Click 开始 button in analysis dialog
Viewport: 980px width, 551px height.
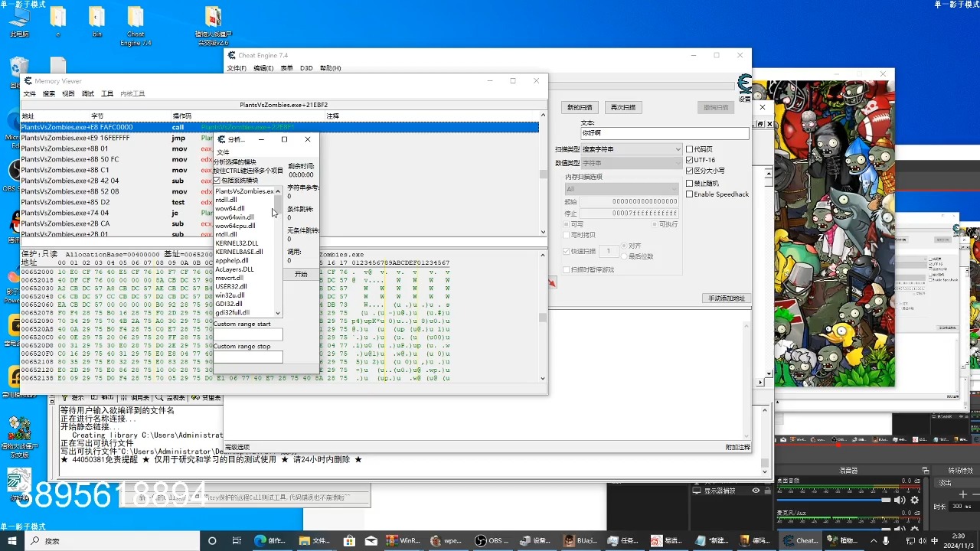[x=301, y=274]
